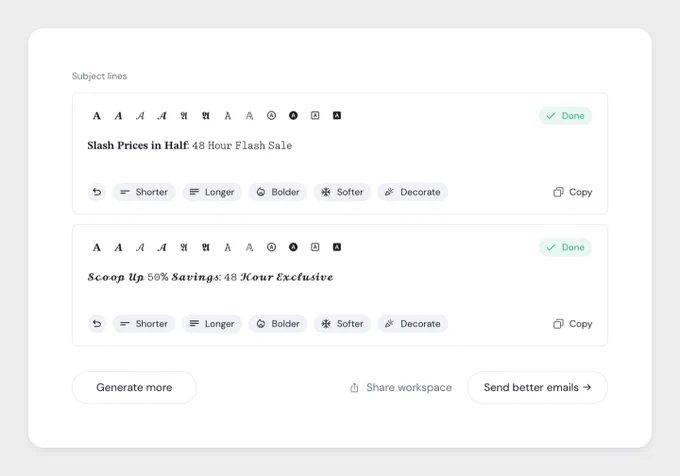Copy the Scoop Up subject line

pyautogui.click(x=572, y=324)
